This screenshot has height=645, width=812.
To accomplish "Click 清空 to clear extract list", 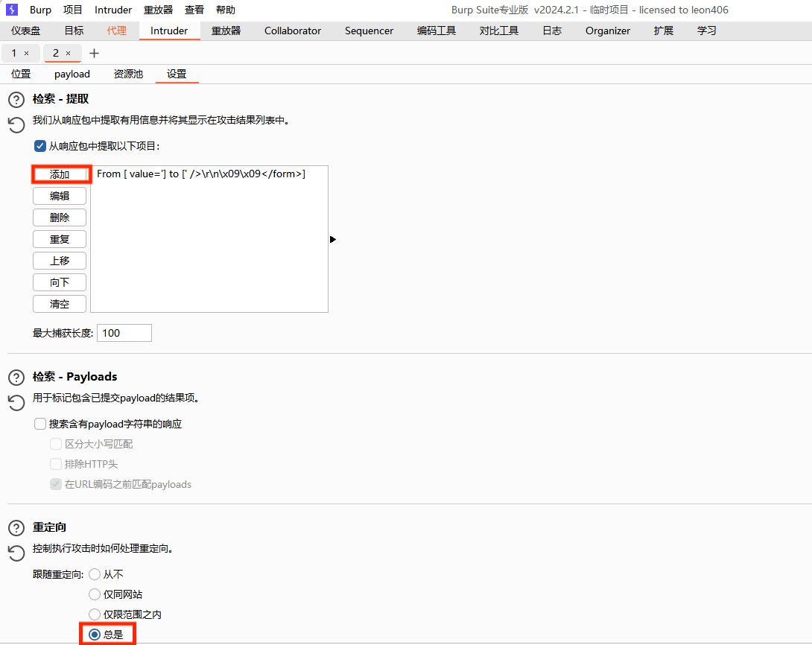I will (60, 304).
